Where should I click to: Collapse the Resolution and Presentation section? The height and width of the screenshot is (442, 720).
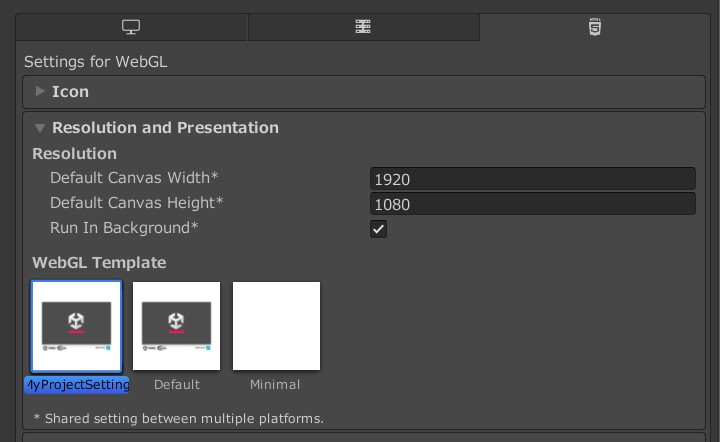[40, 128]
